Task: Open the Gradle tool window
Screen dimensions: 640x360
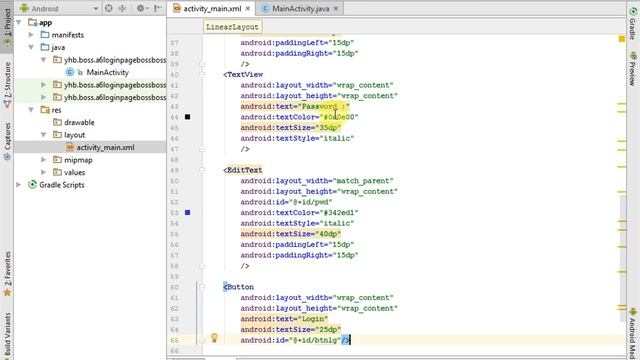Action: (633, 24)
